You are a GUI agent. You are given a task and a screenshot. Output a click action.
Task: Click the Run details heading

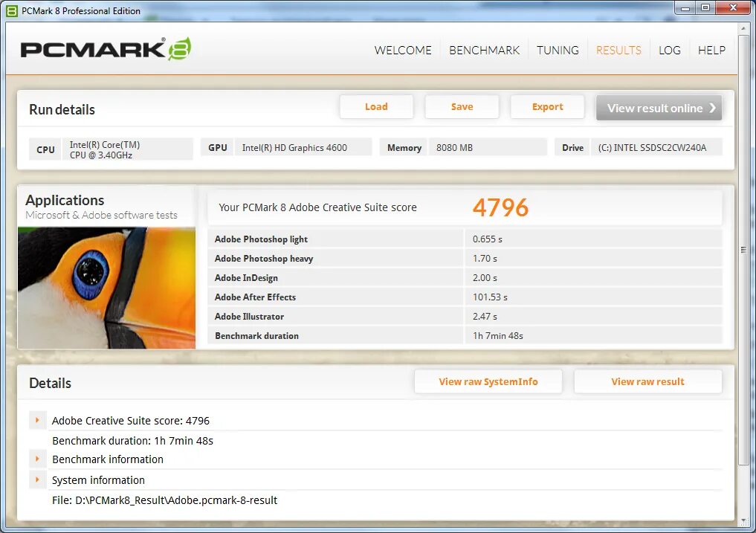pyautogui.click(x=62, y=109)
